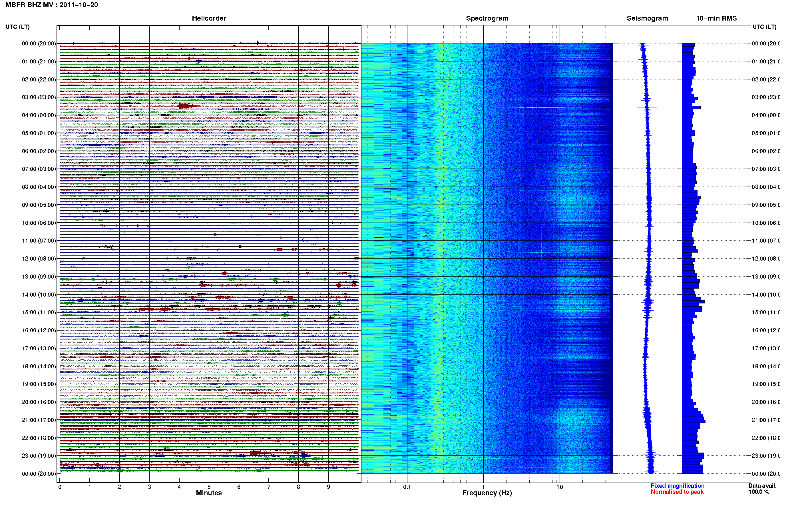Pick left-axis time label "05:00 (01:00)"
Viewport: 812px width, 508px height.
pyautogui.click(x=39, y=133)
